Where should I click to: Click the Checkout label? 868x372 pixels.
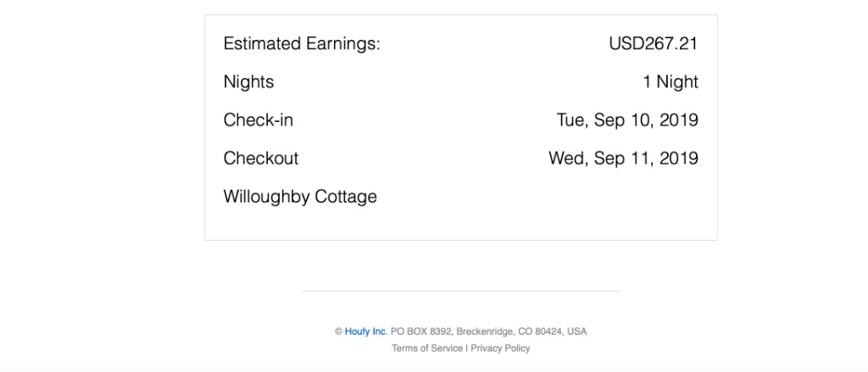pyautogui.click(x=260, y=158)
